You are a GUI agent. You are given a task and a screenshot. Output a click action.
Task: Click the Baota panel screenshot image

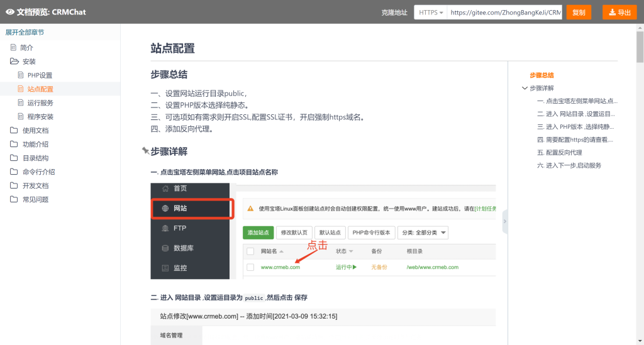[x=323, y=231]
